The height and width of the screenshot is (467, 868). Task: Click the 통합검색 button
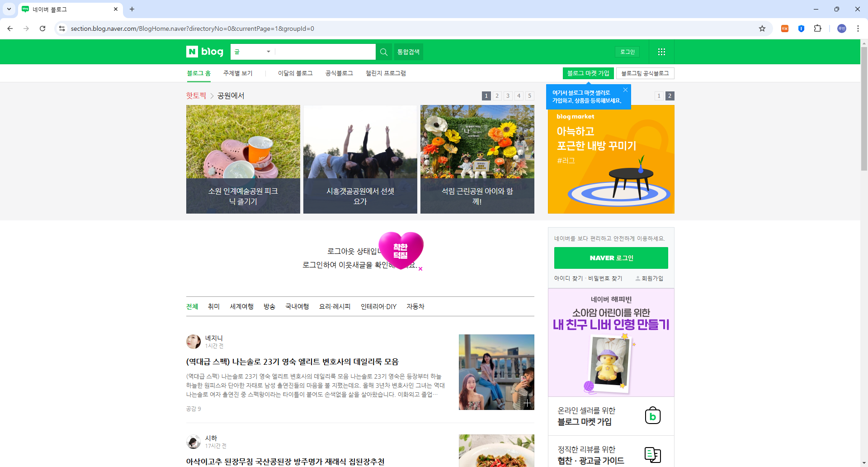(409, 52)
